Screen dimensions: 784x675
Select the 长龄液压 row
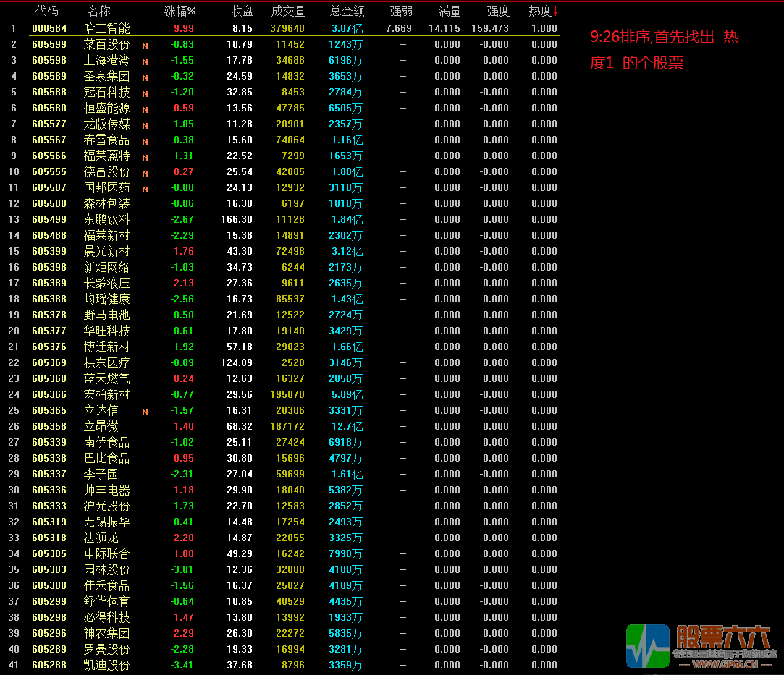pos(283,284)
